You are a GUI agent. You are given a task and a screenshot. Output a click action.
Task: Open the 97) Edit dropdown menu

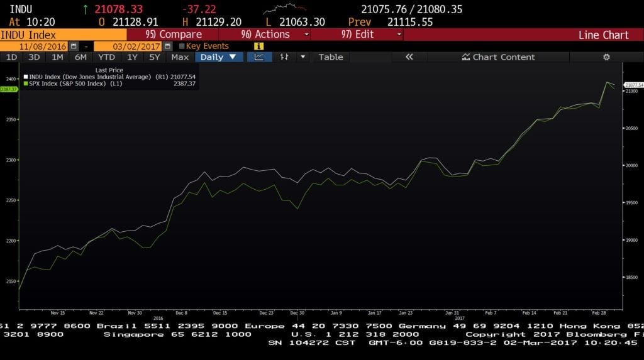[x=357, y=34]
